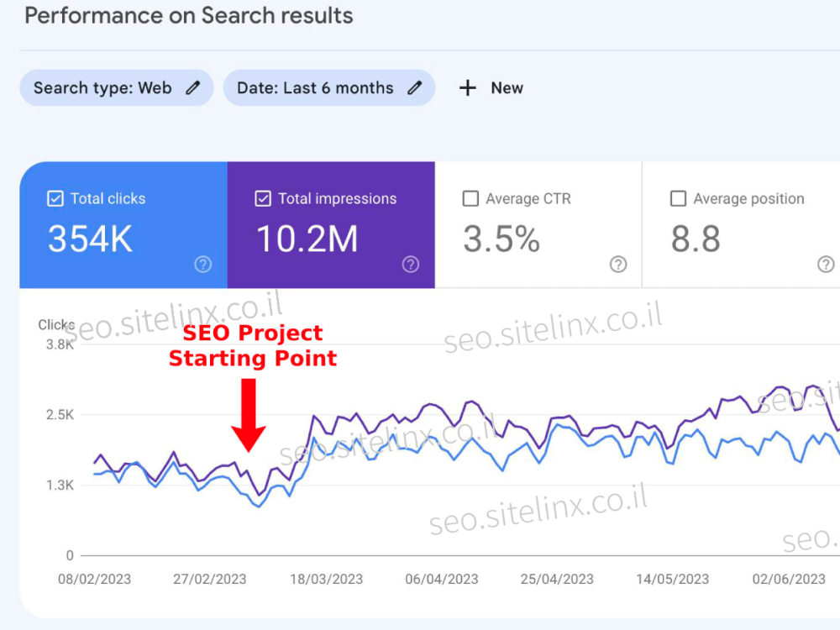Edit the Search type: Web filter
Viewport: 840px width, 630px height.
pyautogui.click(x=116, y=88)
